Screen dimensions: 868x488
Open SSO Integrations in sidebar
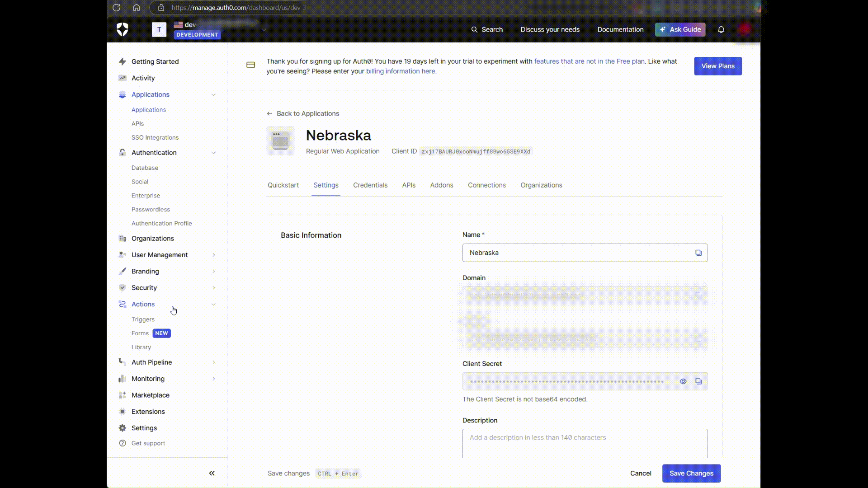click(155, 137)
